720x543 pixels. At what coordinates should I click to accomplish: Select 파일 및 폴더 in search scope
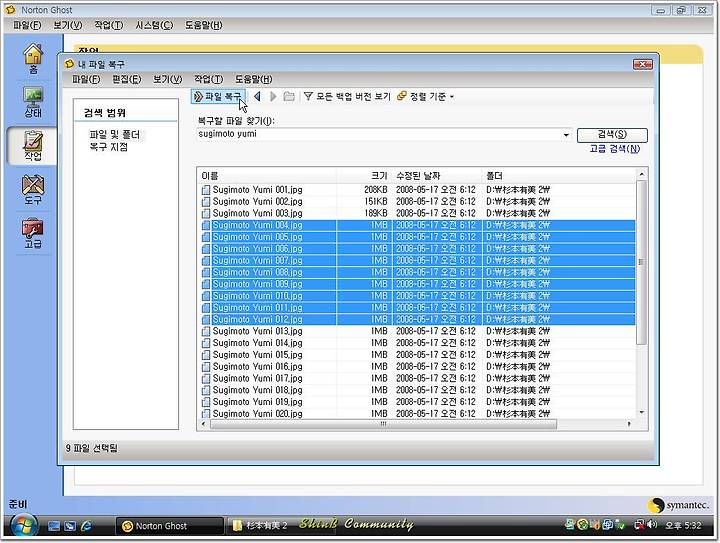[x=114, y=135]
